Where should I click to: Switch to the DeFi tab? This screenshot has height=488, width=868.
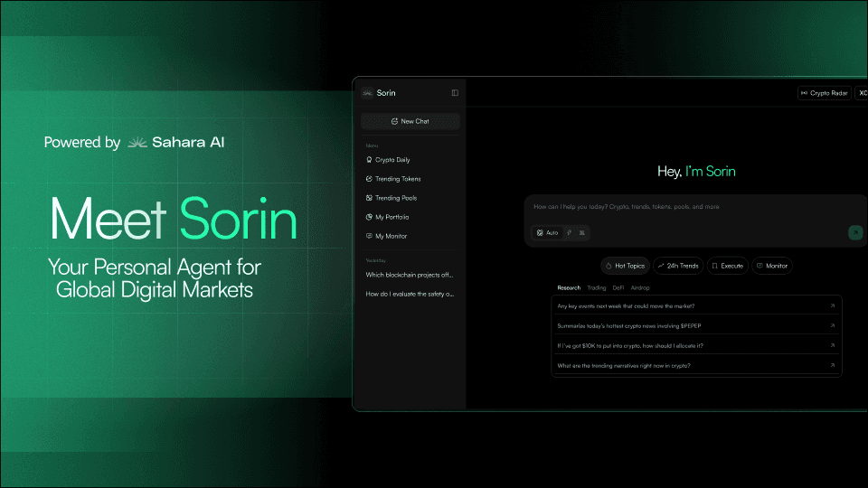[618, 287]
